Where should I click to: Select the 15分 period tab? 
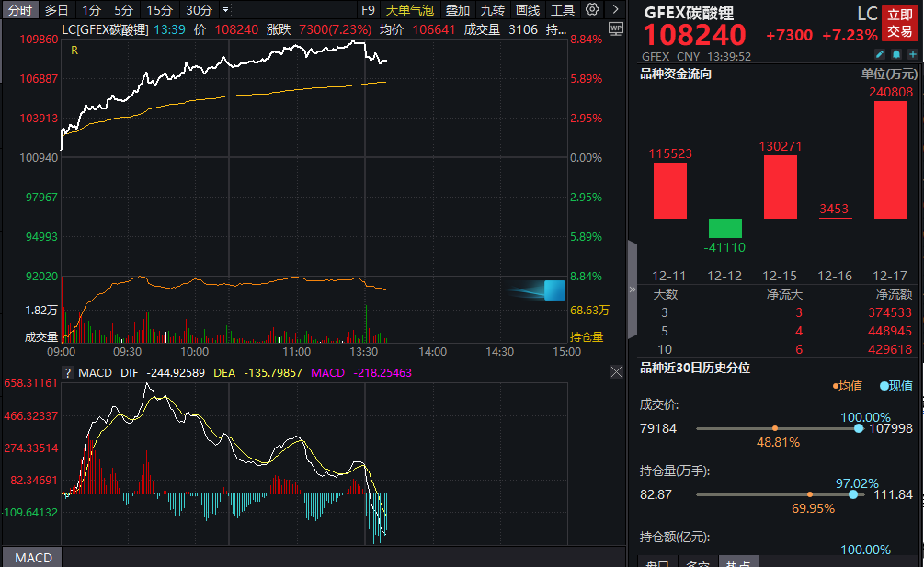pyautogui.click(x=159, y=10)
